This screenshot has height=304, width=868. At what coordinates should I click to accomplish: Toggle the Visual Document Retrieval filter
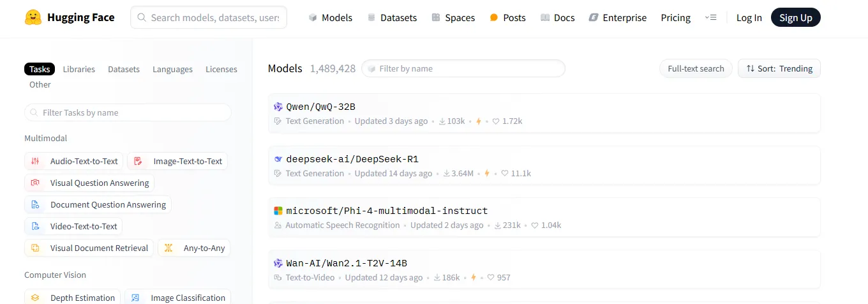(x=89, y=248)
